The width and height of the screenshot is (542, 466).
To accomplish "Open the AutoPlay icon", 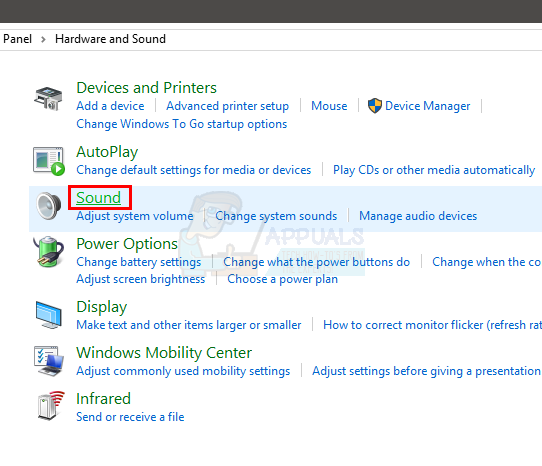I will click(49, 161).
